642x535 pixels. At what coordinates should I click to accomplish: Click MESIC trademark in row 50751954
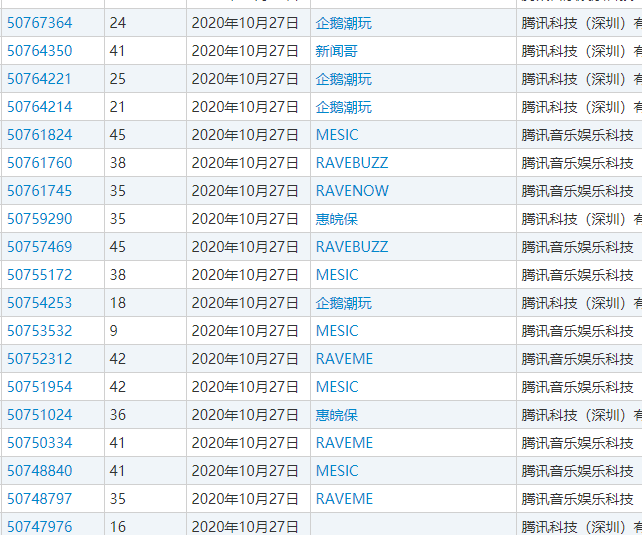click(x=337, y=387)
